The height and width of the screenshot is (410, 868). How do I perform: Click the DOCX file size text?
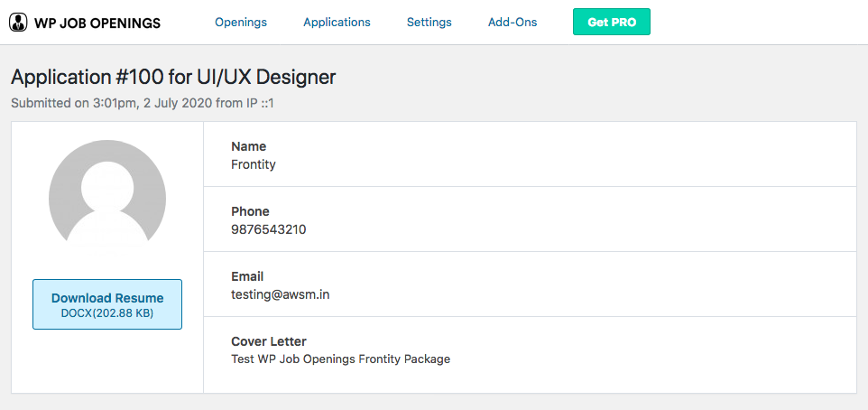click(x=107, y=313)
